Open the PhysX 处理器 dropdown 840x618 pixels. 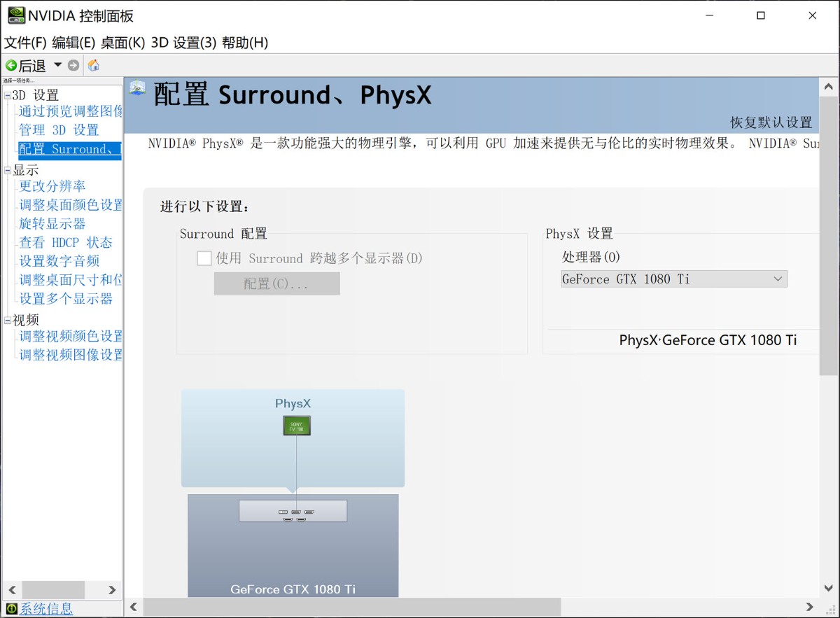click(674, 279)
